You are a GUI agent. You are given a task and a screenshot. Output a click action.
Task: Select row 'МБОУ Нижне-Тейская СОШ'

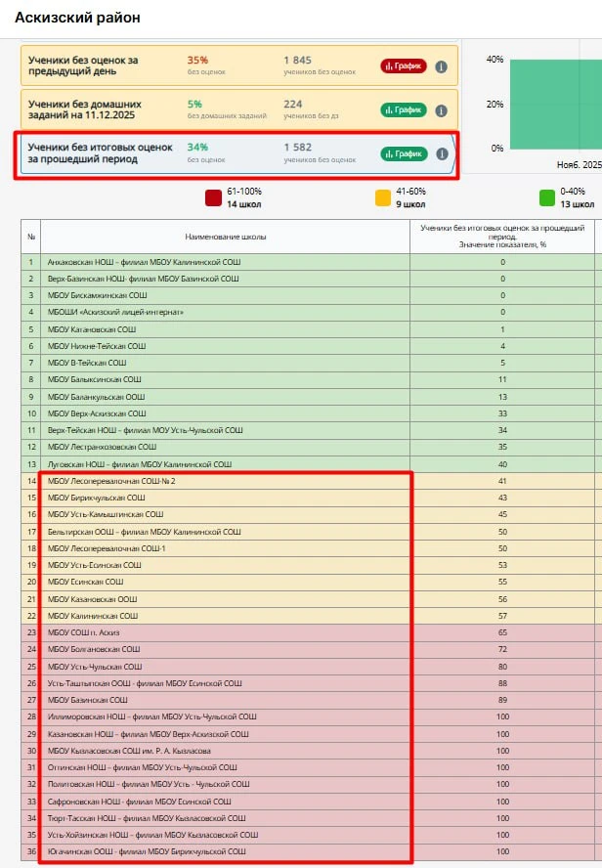(x=308, y=346)
